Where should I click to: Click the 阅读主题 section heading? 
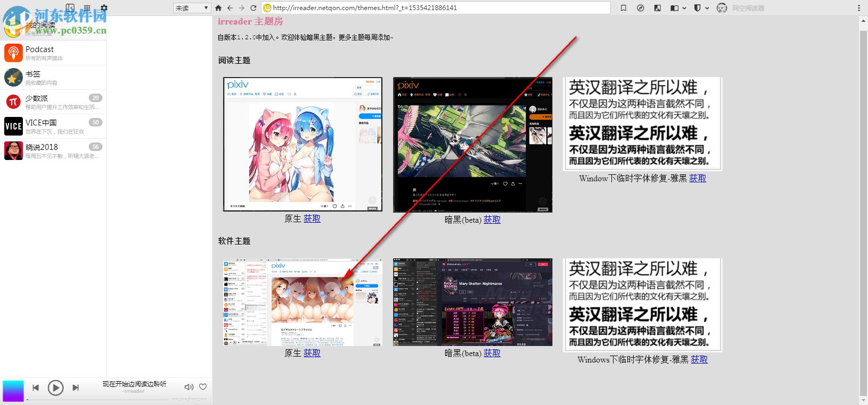(x=234, y=61)
